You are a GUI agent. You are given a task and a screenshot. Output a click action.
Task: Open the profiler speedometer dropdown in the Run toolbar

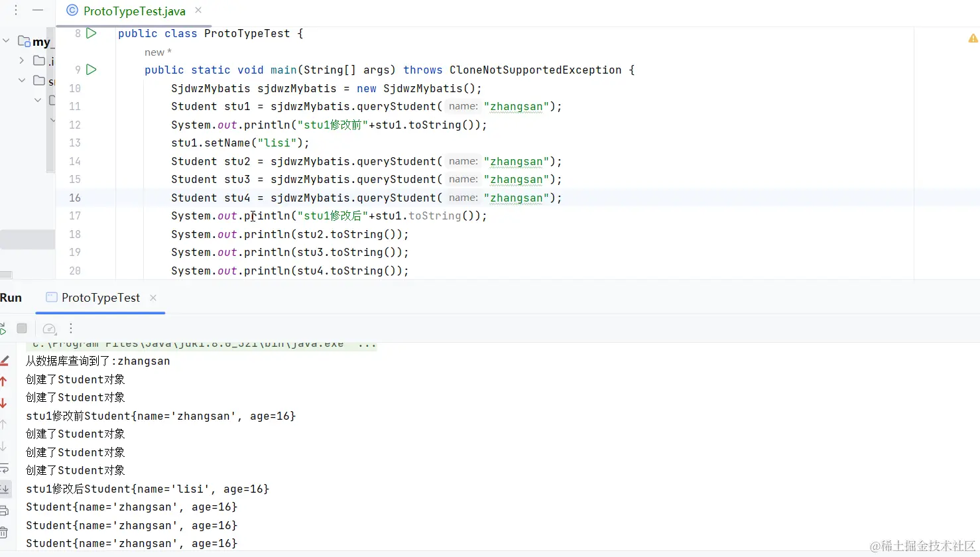[49, 328]
